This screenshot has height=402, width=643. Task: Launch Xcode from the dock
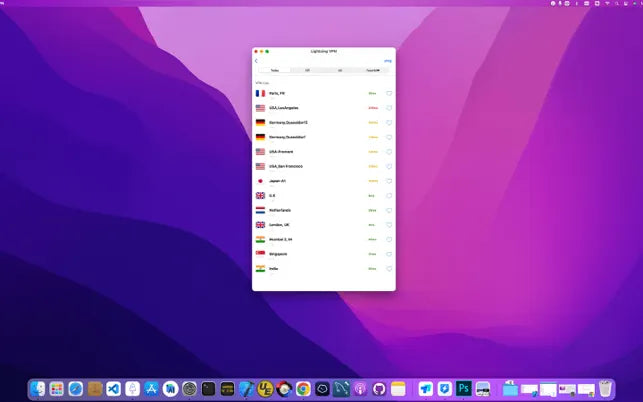tap(246, 388)
